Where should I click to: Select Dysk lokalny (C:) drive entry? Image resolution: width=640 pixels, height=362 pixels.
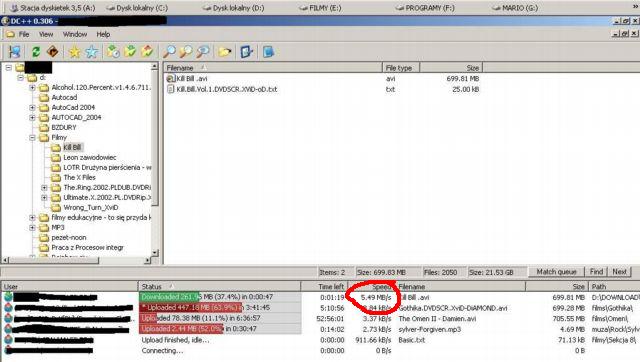click(x=137, y=8)
